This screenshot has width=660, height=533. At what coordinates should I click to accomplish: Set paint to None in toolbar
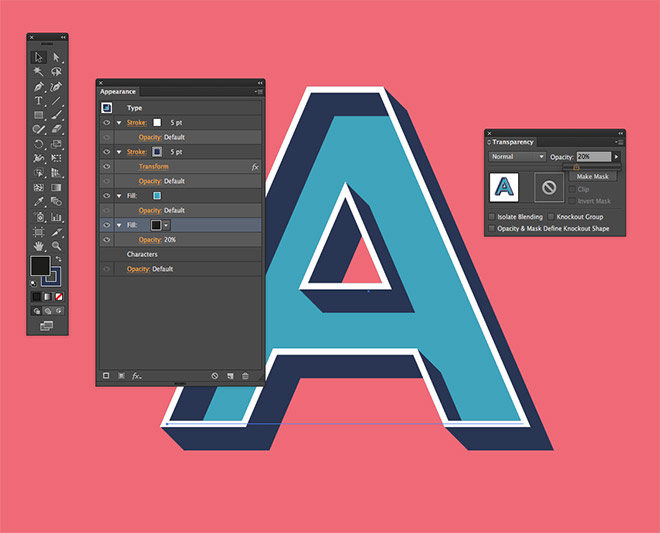[x=59, y=297]
